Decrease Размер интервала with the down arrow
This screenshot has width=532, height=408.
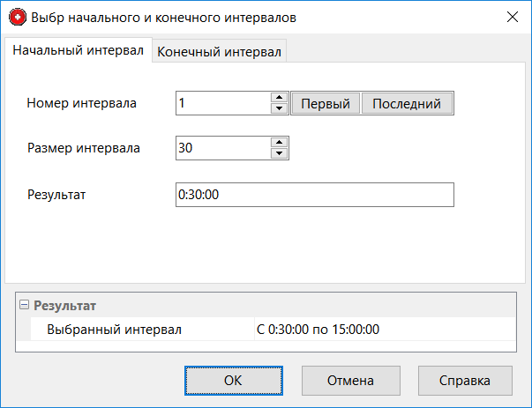pos(280,153)
